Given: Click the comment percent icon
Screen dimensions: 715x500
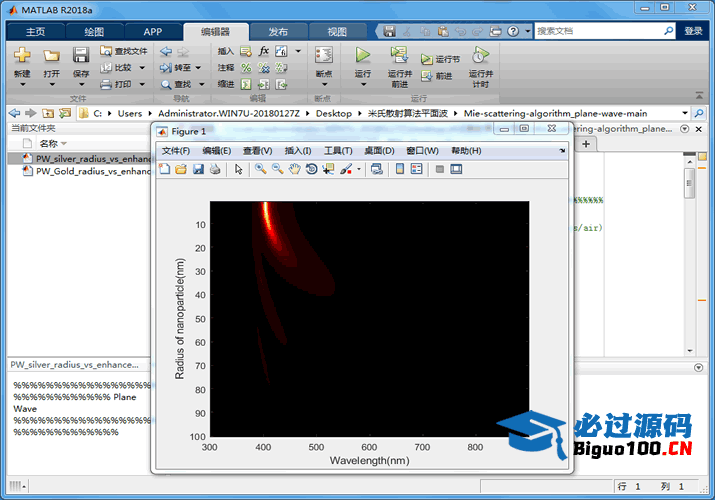Looking at the screenshot, I should [246, 68].
